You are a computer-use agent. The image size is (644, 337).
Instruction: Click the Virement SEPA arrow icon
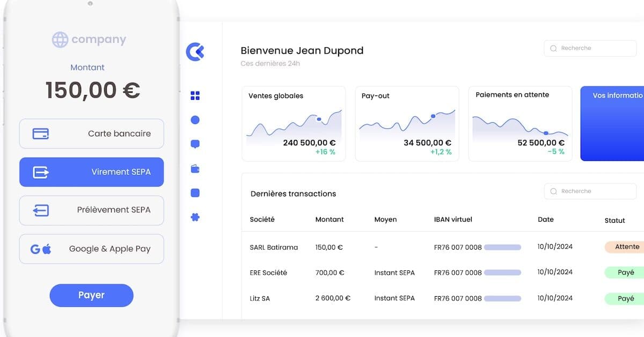41,172
